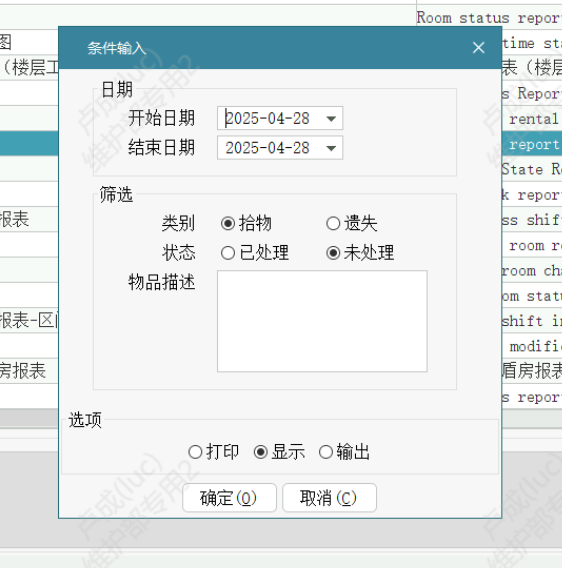Select the 遗失 category radio button

[333, 223]
